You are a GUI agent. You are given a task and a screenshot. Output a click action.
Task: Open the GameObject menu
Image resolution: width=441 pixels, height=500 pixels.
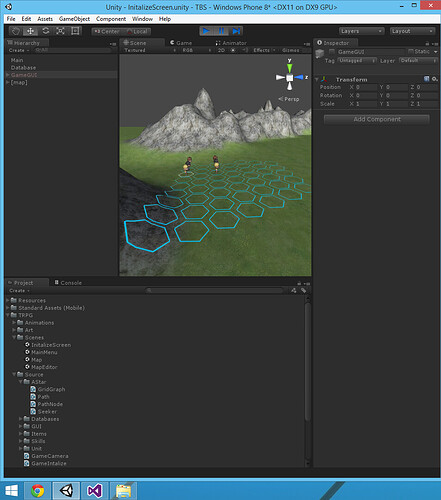[x=74, y=19]
